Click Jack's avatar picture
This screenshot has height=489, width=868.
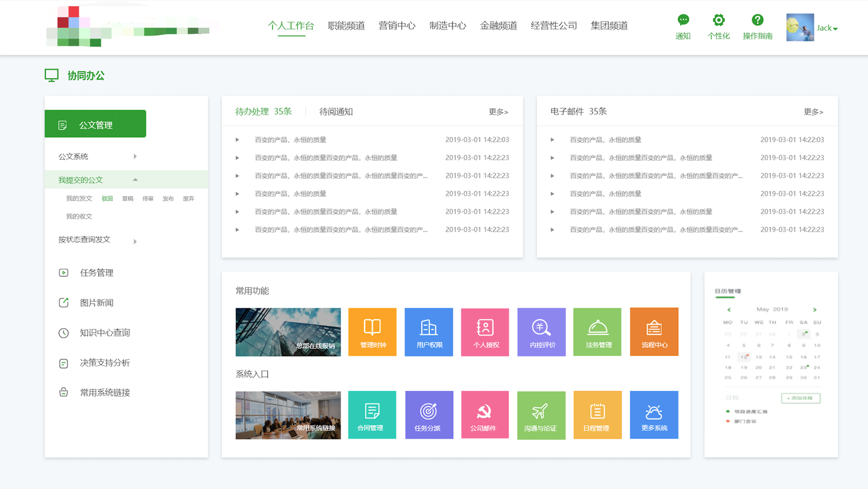800,27
